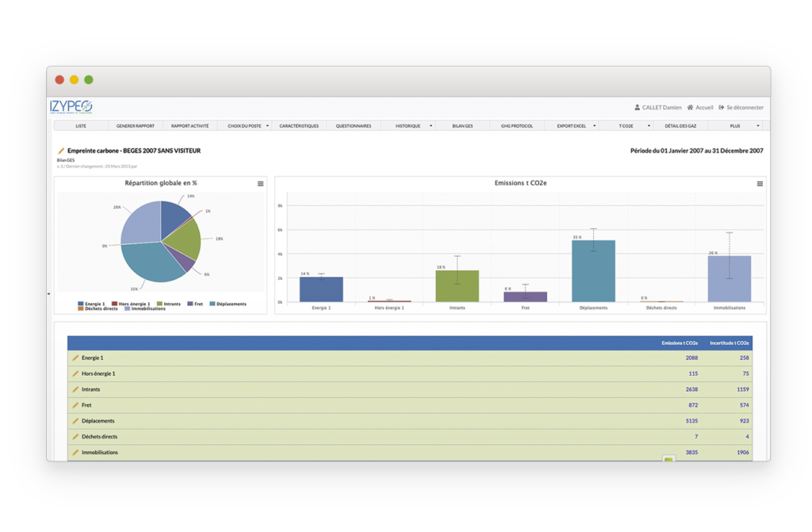The width and height of the screenshot is (812, 532).
Task: Open the Caractéristiques menu item
Action: (x=299, y=126)
